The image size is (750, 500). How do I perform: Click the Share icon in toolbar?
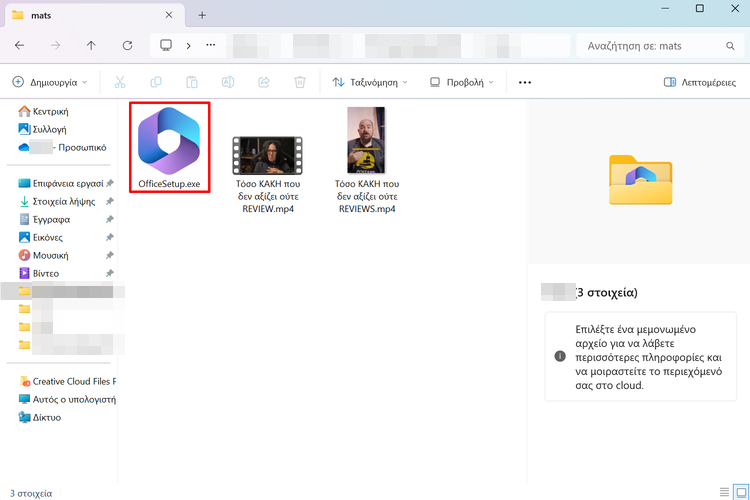tap(264, 82)
